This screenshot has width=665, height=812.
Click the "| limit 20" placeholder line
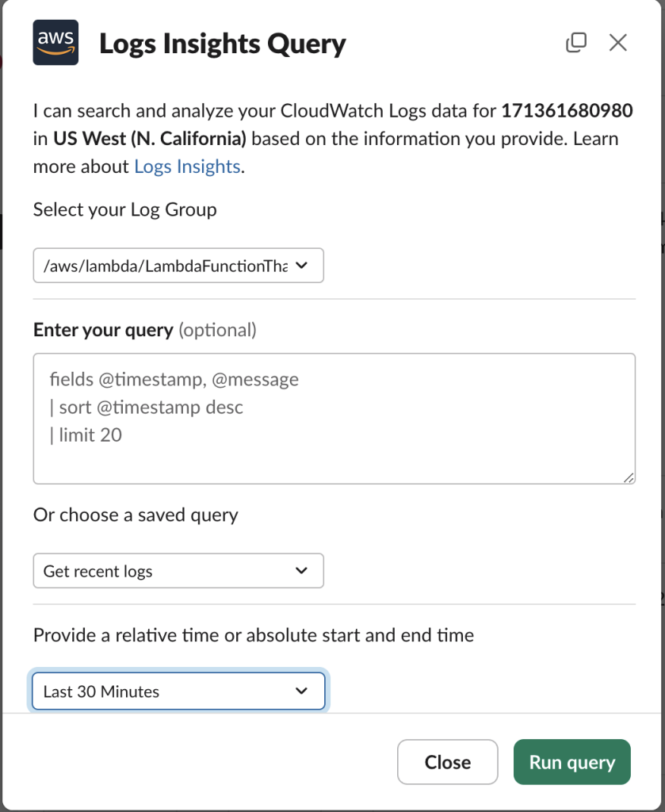tap(89, 435)
